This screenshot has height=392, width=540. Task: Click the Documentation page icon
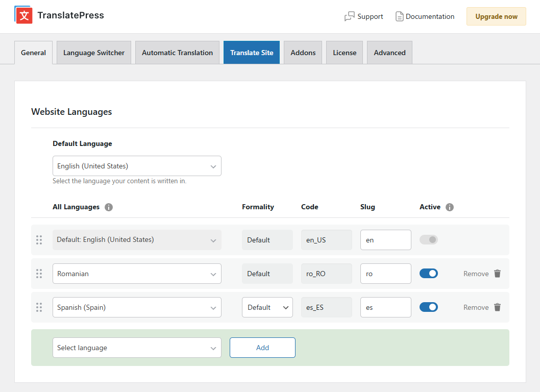click(399, 17)
